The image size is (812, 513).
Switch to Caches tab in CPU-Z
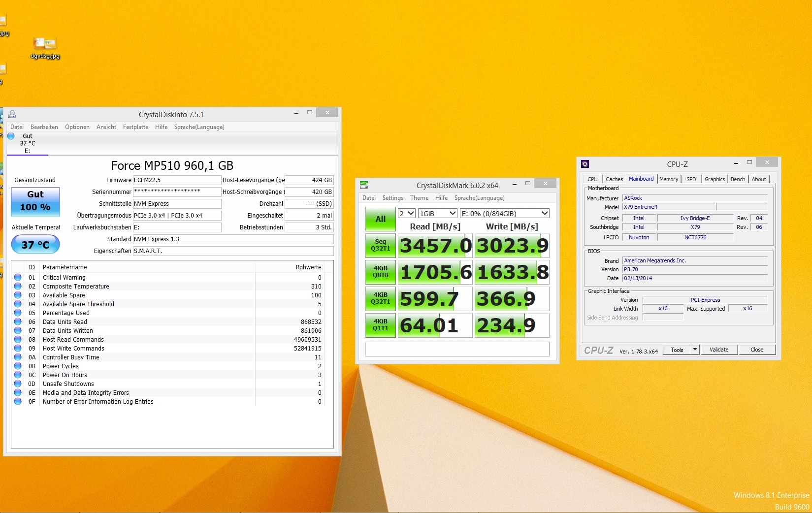tap(614, 179)
